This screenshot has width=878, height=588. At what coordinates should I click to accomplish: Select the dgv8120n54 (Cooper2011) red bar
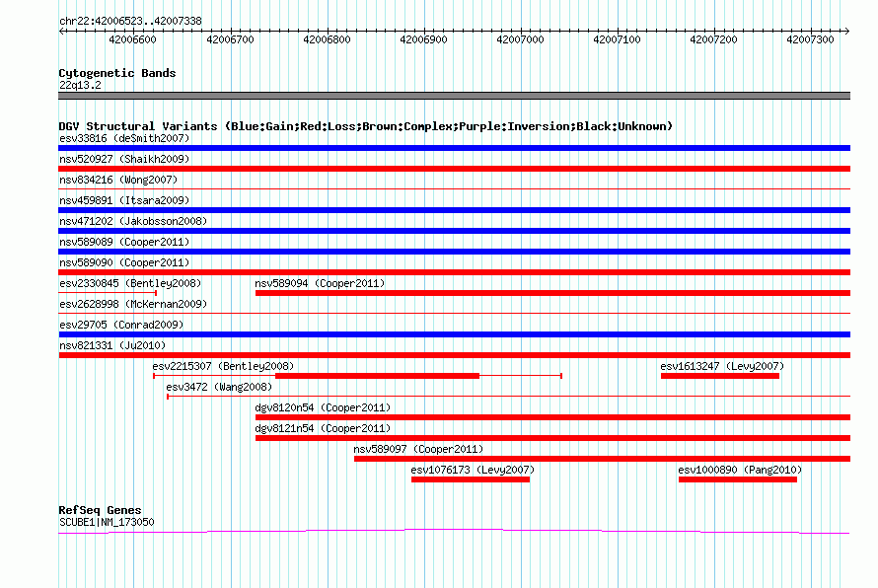click(x=552, y=417)
